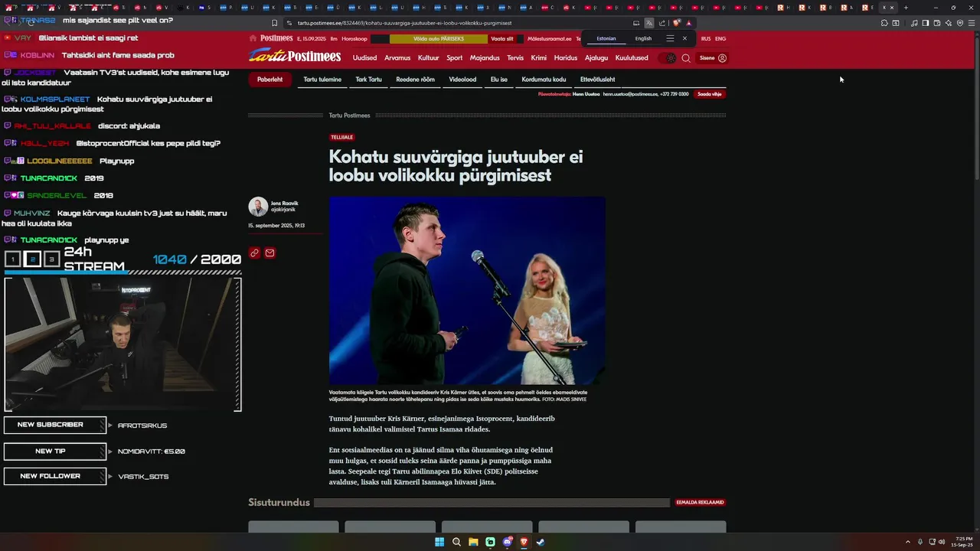Open the browser extensions puzzle icon
This screenshot has height=551, width=980.
tap(884, 23)
